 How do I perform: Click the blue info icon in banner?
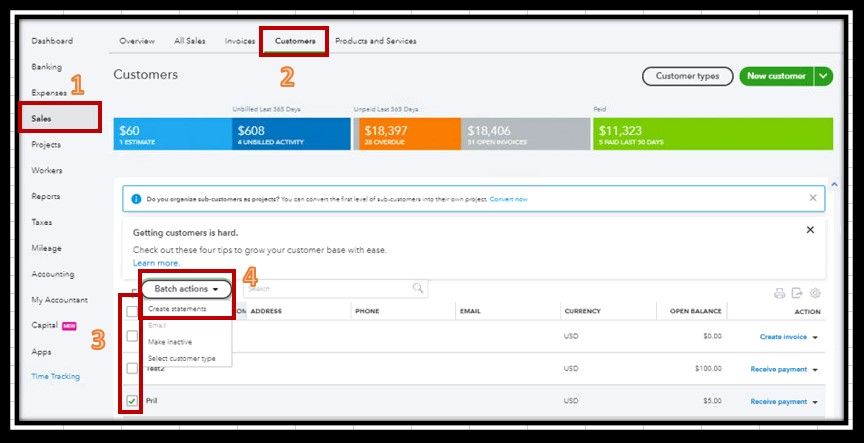pyautogui.click(x=136, y=199)
